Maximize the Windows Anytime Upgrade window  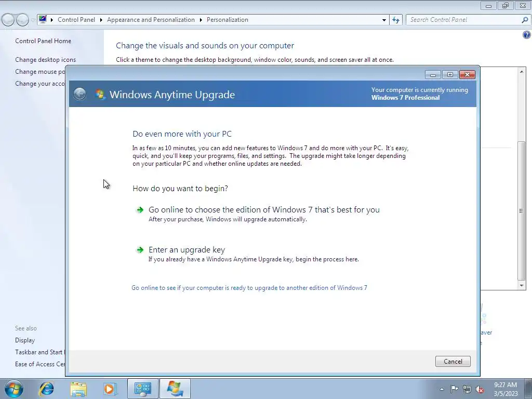point(450,75)
